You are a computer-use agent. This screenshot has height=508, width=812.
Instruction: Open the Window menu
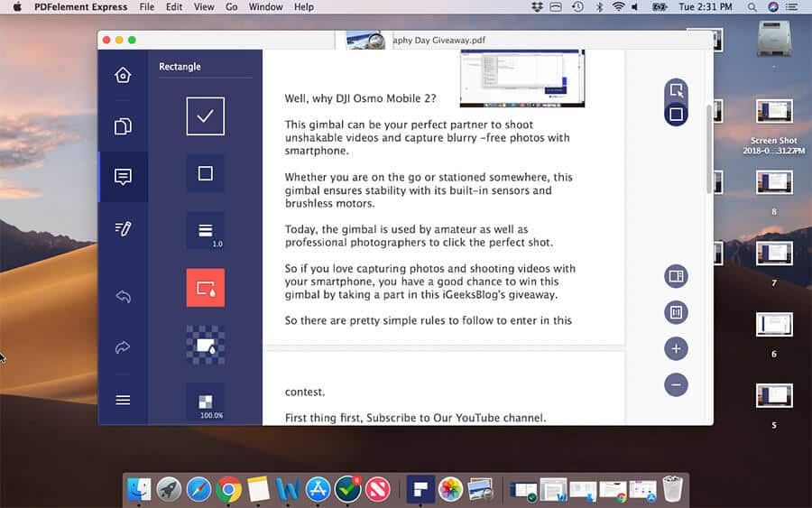tap(265, 6)
